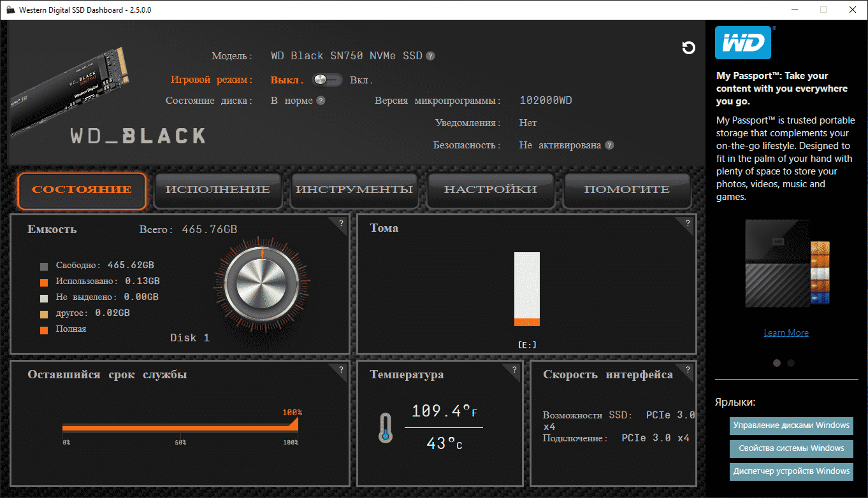Go to the НАСТРОЙКИ tab
868x498 pixels.
(x=490, y=190)
